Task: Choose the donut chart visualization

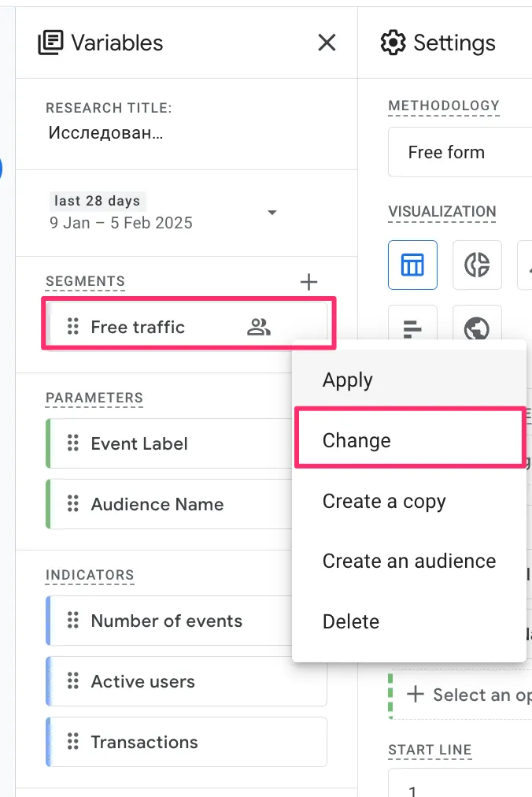Action: coord(477,265)
